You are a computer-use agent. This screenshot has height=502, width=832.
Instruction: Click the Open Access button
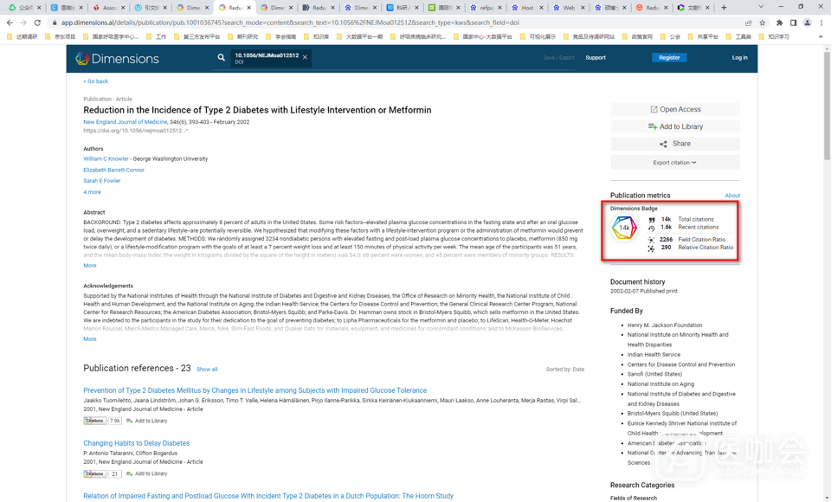tap(675, 109)
